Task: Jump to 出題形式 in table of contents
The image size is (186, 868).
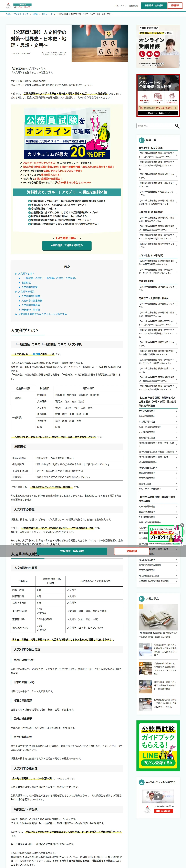Action: 26,283
